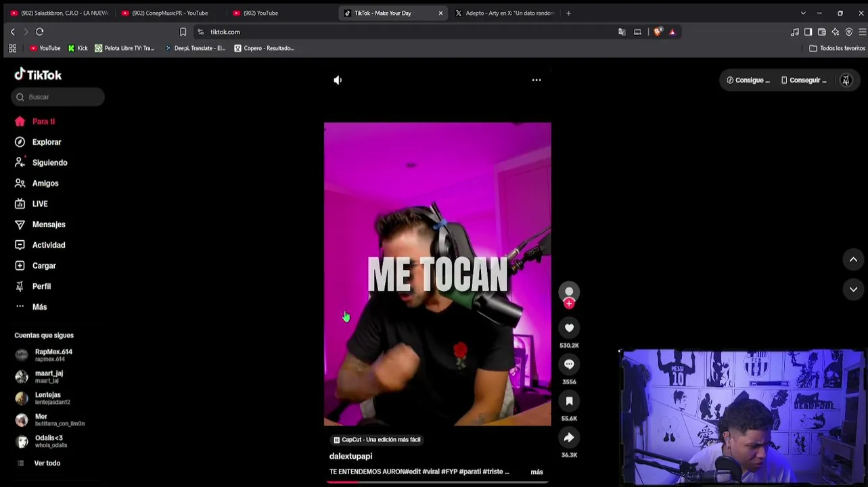Switch to the Salastkbron YouTube tab
This screenshot has height=487, width=868.
point(58,13)
